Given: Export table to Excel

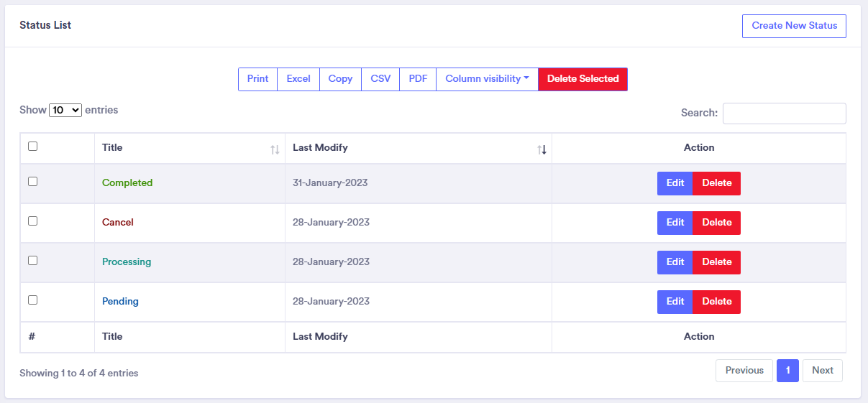Looking at the screenshot, I should (298, 79).
